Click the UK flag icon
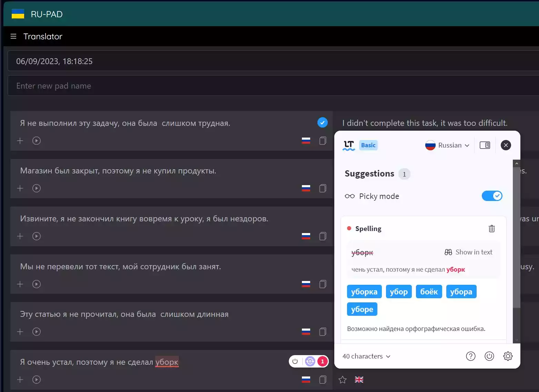Viewport: 539px width, 392px height. tap(359, 380)
